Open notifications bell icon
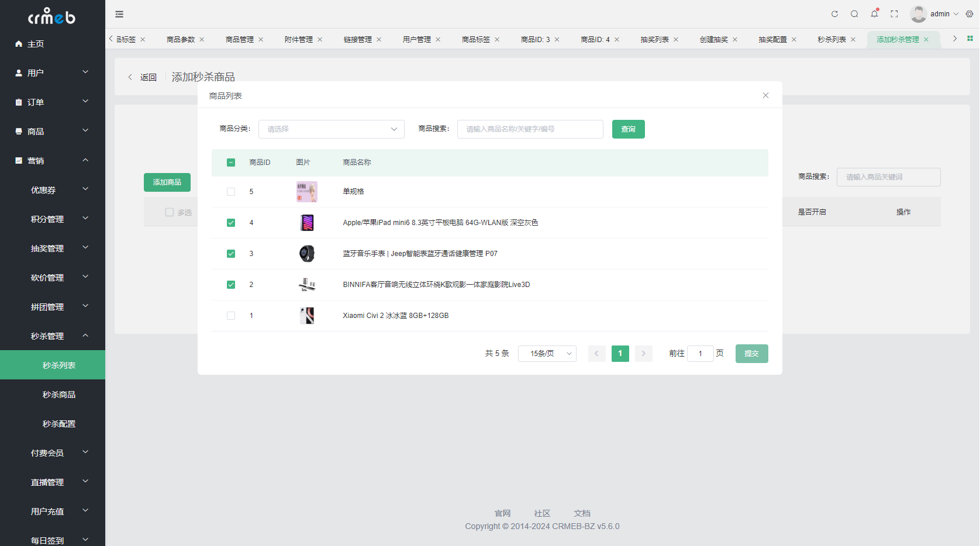980x546 pixels. pyautogui.click(x=874, y=14)
